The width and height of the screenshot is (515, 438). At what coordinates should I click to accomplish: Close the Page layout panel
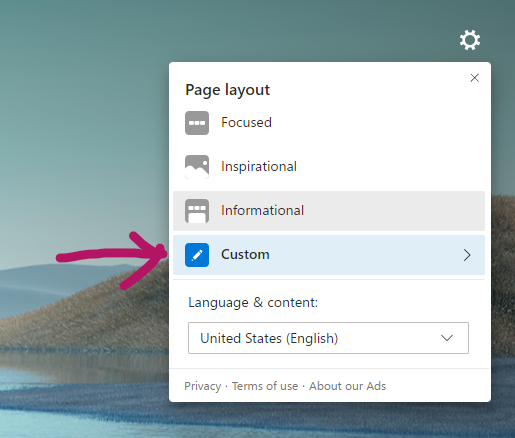[475, 78]
